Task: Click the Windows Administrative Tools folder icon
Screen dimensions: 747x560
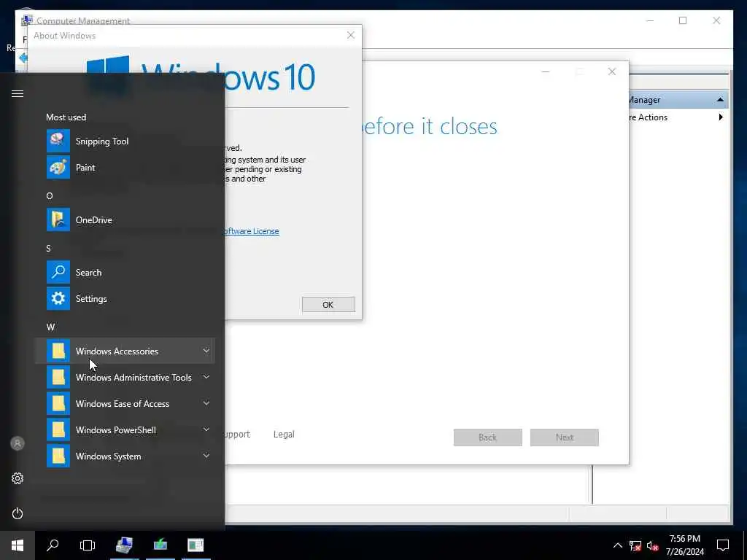Action: (x=58, y=377)
